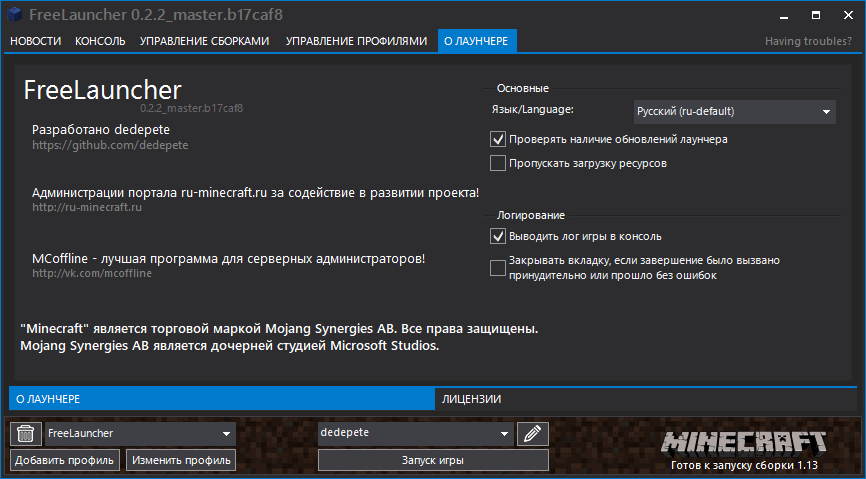Click the Minecraft logo image
Screen dimensions: 866x479
(x=745, y=442)
